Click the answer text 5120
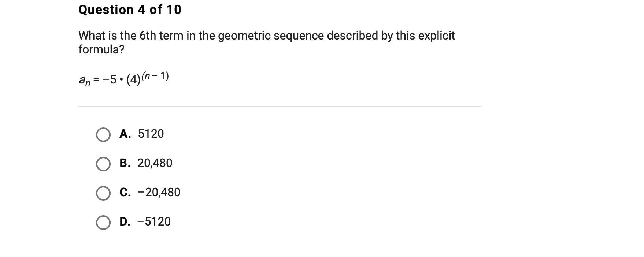The height and width of the screenshot is (257, 644). tap(151, 134)
